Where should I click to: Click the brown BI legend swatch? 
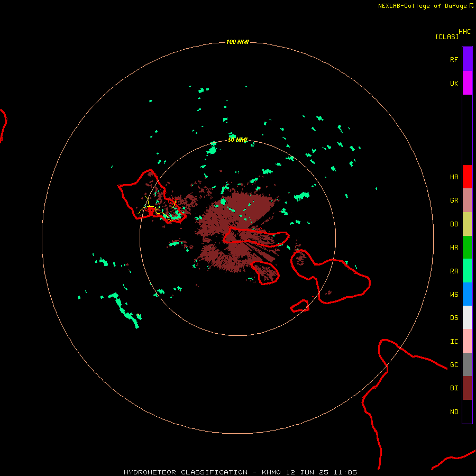tap(467, 388)
